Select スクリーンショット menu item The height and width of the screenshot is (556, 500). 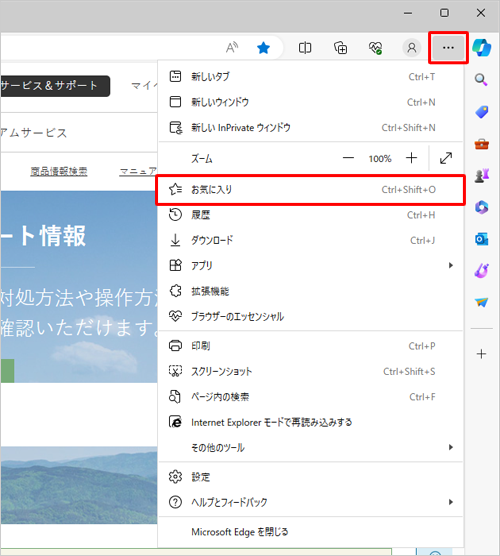tap(311, 371)
